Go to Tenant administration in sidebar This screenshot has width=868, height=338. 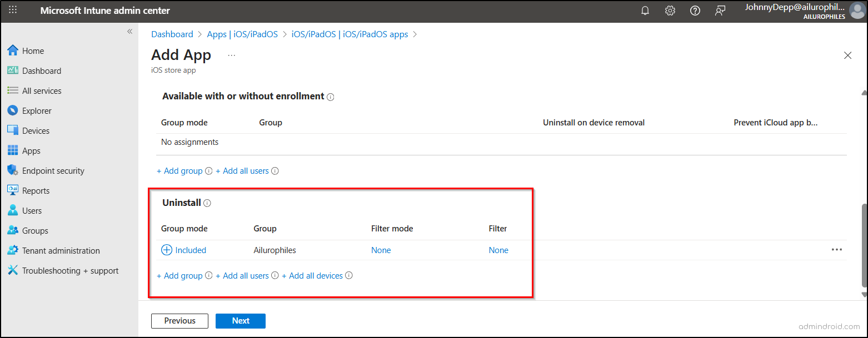tap(61, 251)
